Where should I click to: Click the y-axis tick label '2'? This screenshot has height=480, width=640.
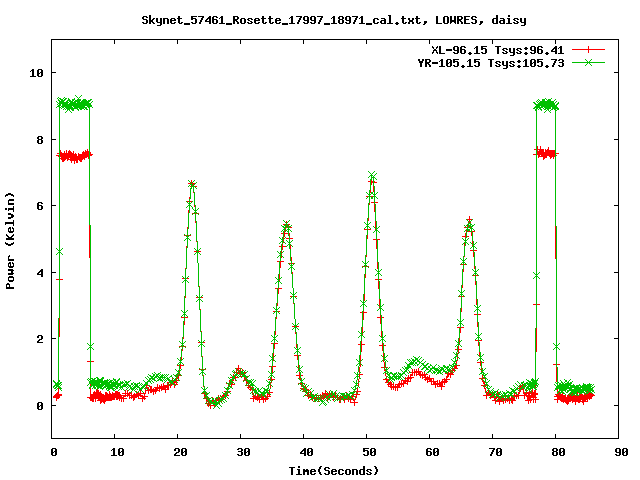coord(40,339)
